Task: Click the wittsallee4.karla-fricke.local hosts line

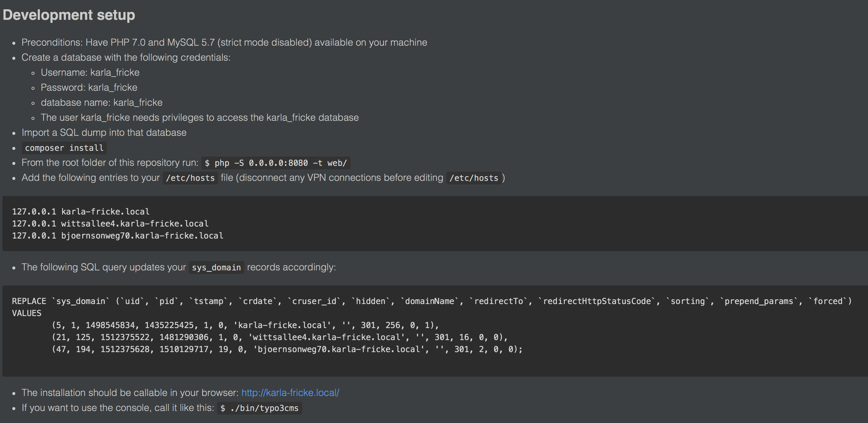Action: pos(110,224)
